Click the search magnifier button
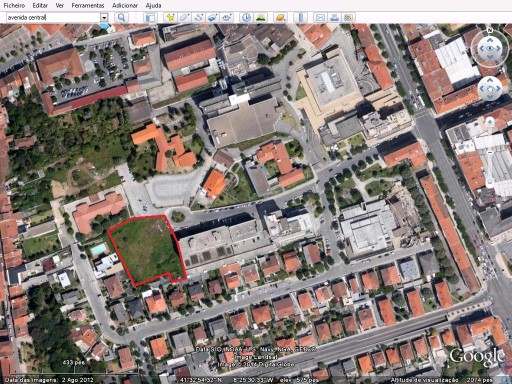This screenshot has height=384, width=512. pyautogui.click(x=122, y=17)
